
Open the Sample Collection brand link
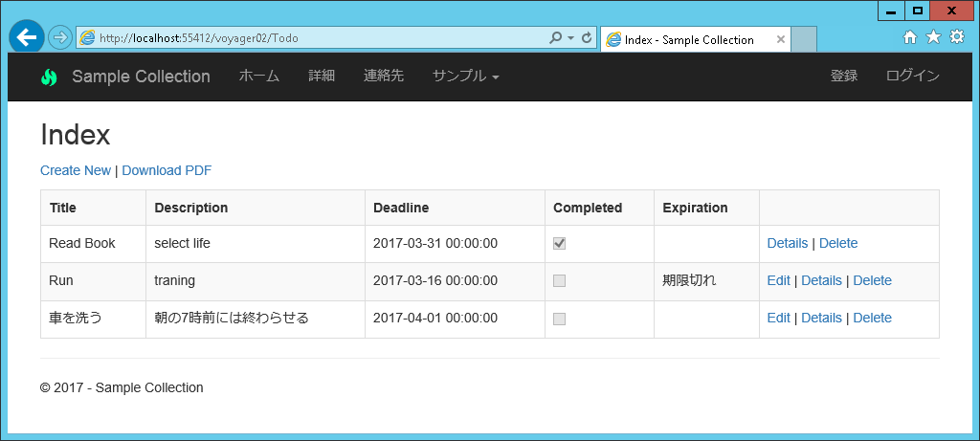point(141,77)
